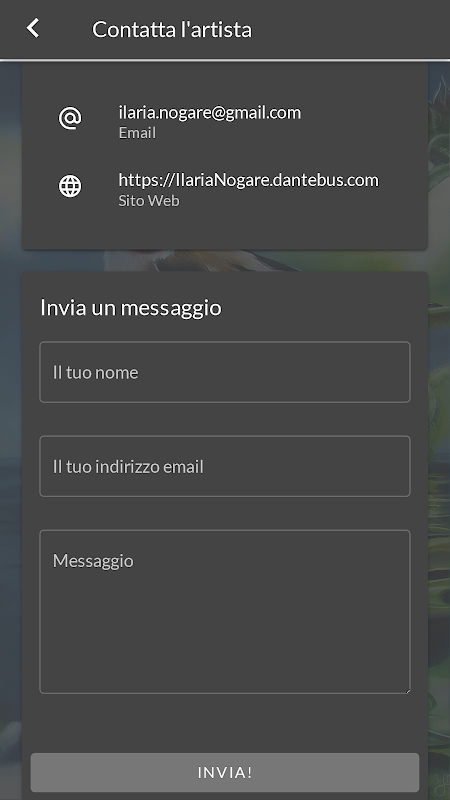
Task: Tap the artwork strip between the cards
Action: click(x=225, y=261)
